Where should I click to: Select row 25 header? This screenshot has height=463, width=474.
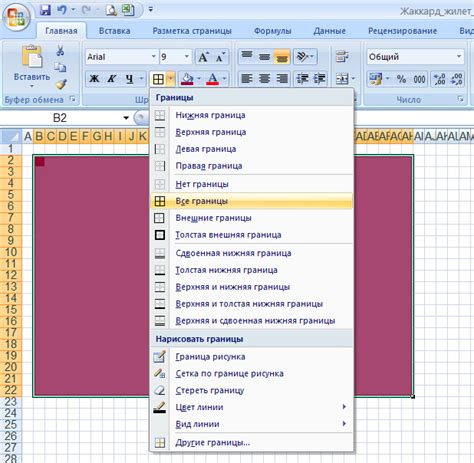tap(11, 424)
